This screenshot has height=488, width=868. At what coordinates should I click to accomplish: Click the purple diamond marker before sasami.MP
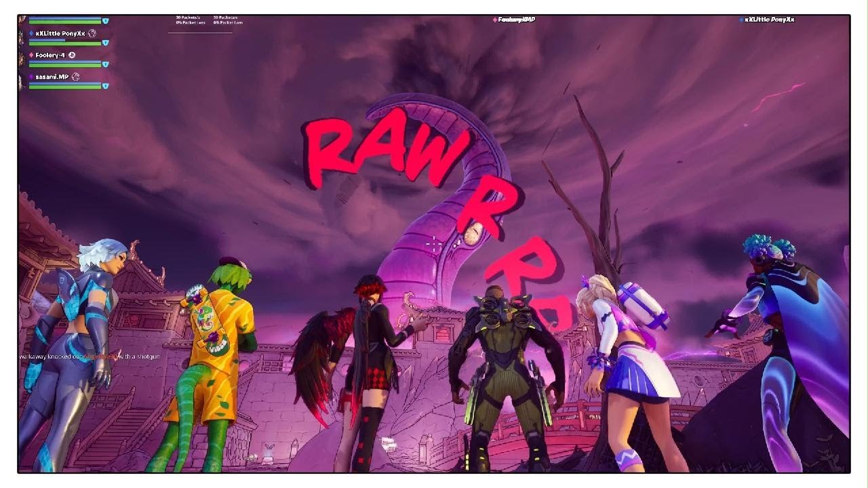point(31,77)
